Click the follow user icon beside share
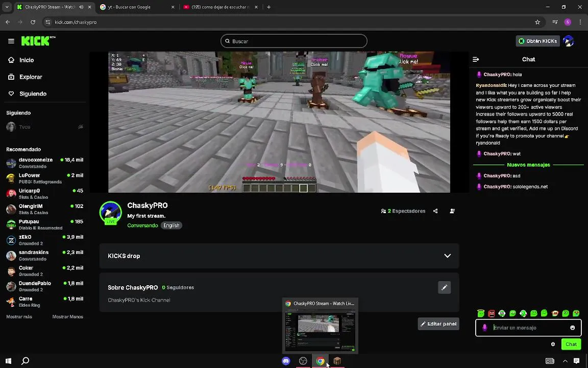The image size is (588, 368). [x=452, y=211]
